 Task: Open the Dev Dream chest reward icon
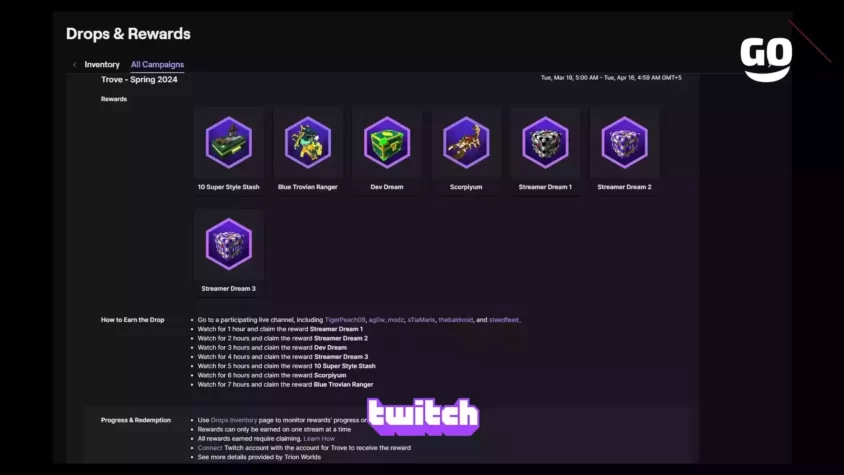[x=387, y=143]
